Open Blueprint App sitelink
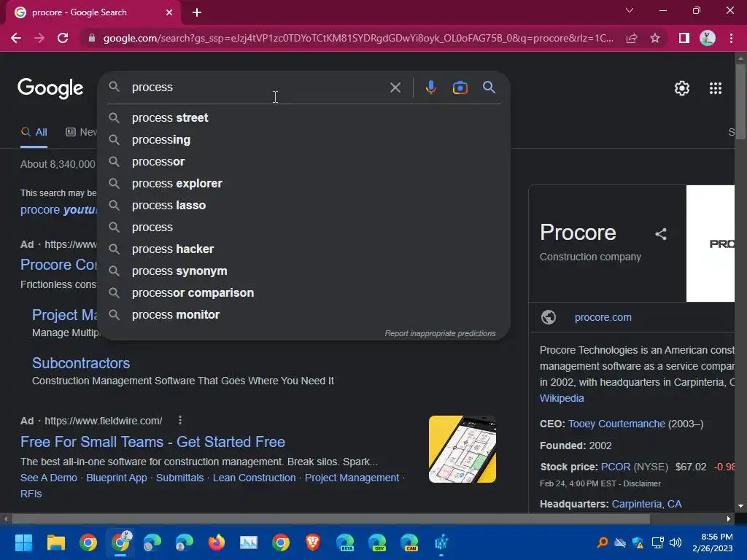 click(116, 478)
